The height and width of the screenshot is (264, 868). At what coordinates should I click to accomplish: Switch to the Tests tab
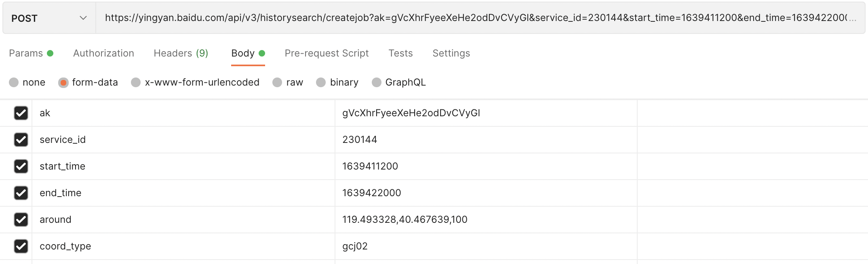pos(400,53)
